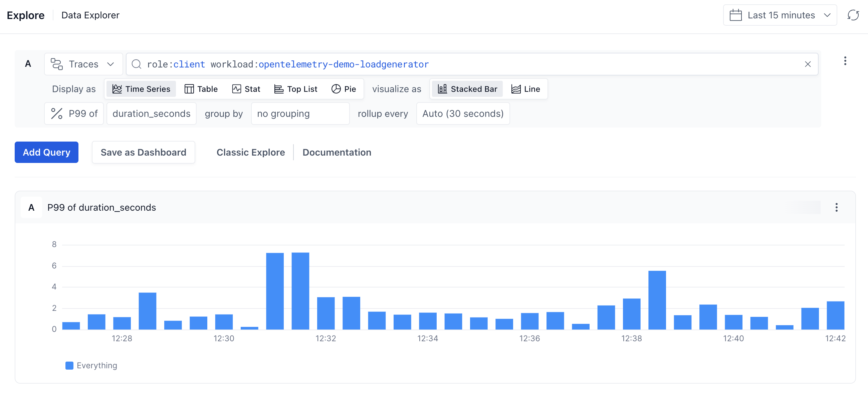Click the refresh icon next to time range
Screen dimensions: 868x406
click(853, 15)
